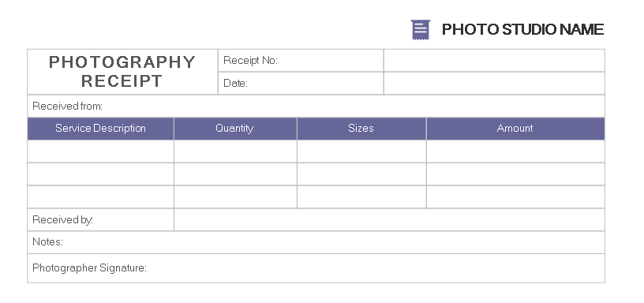
Task: Click second row Quantity cell
Action: point(235,174)
